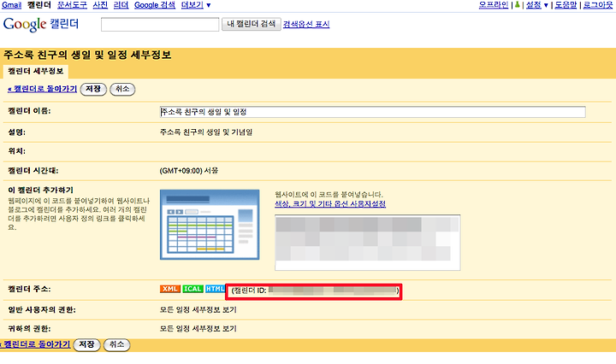Expand the 더보기 dropdown menu
The width and height of the screenshot is (616, 364).
(196, 5)
